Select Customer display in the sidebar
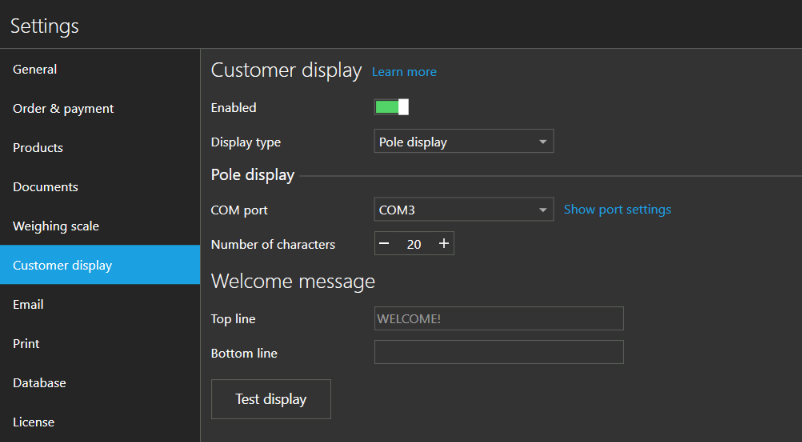The height and width of the screenshot is (442, 802). (x=100, y=265)
